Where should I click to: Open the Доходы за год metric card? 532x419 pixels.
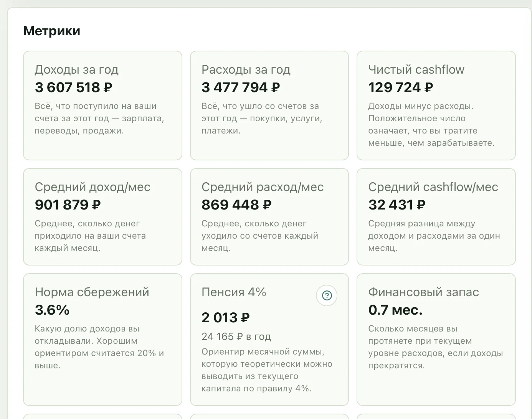click(102, 106)
